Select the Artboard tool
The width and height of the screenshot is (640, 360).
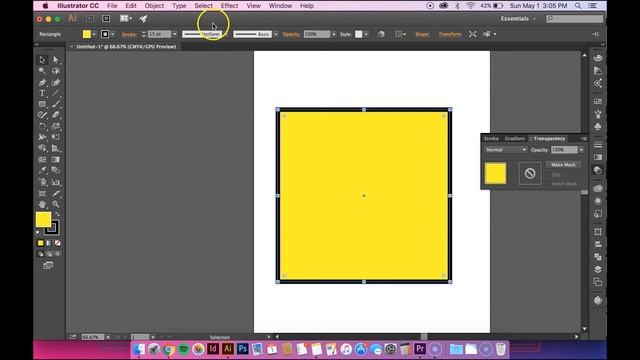coord(42,193)
